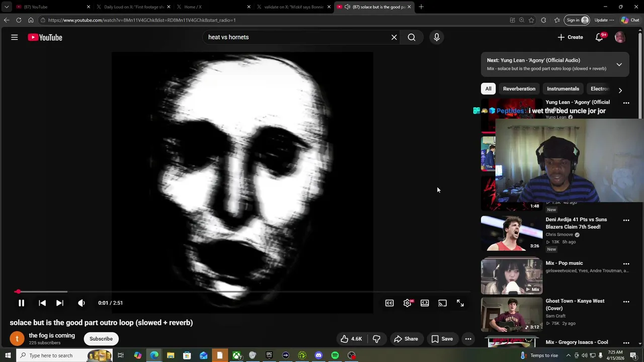Image resolution: width=644 pixels, height=362 pixels.
Task: Open Spotify from the taskbar
Action: point(335,355)
